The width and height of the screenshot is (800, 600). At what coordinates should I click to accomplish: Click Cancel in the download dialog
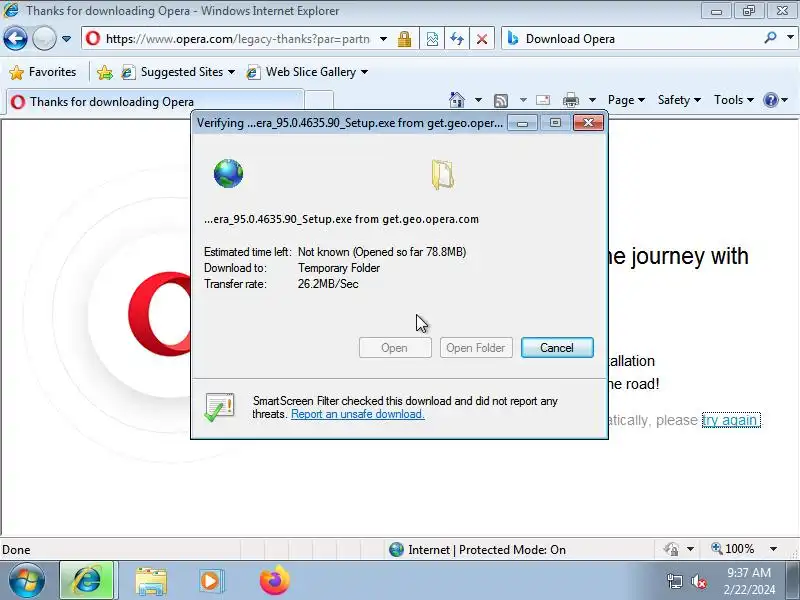point(557,347)
